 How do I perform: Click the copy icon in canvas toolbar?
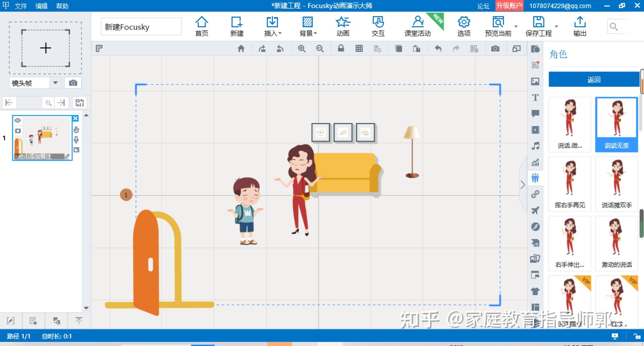click(399, 49)
